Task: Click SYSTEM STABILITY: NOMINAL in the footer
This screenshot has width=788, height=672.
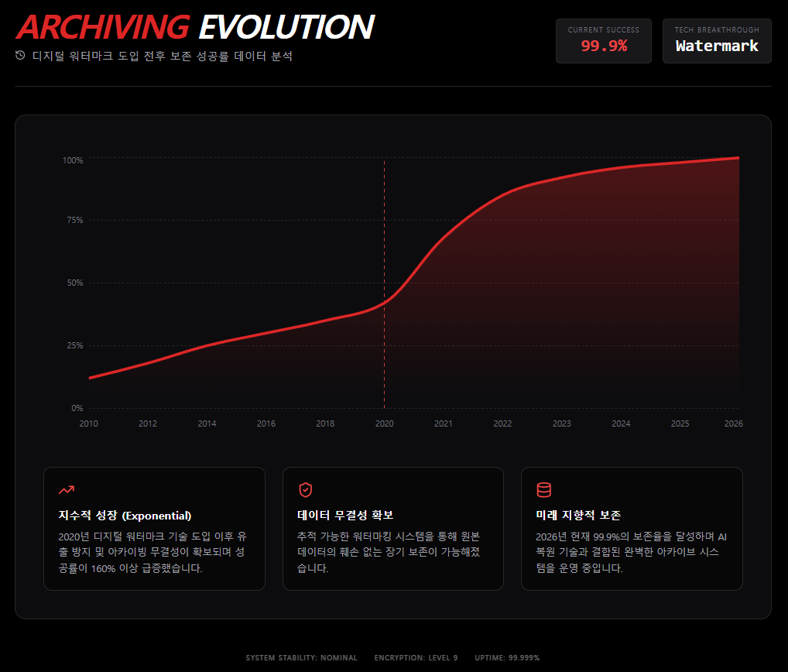Action: (301, 657)
